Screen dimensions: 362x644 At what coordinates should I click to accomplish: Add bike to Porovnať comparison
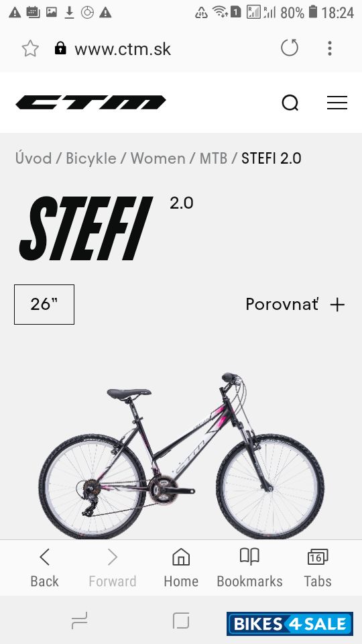tap(296, 305)
